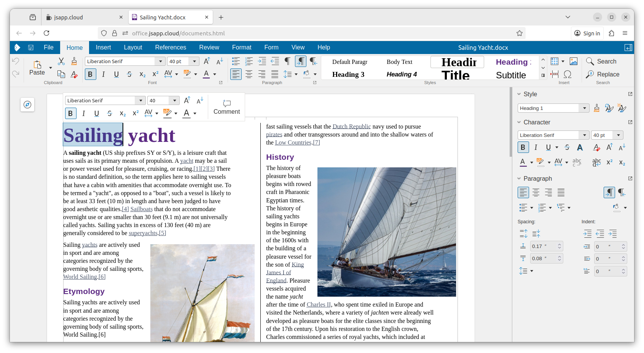
Task: Click the Save icon in the top bar
Action: pyautogui.click(x=31, y=48)
